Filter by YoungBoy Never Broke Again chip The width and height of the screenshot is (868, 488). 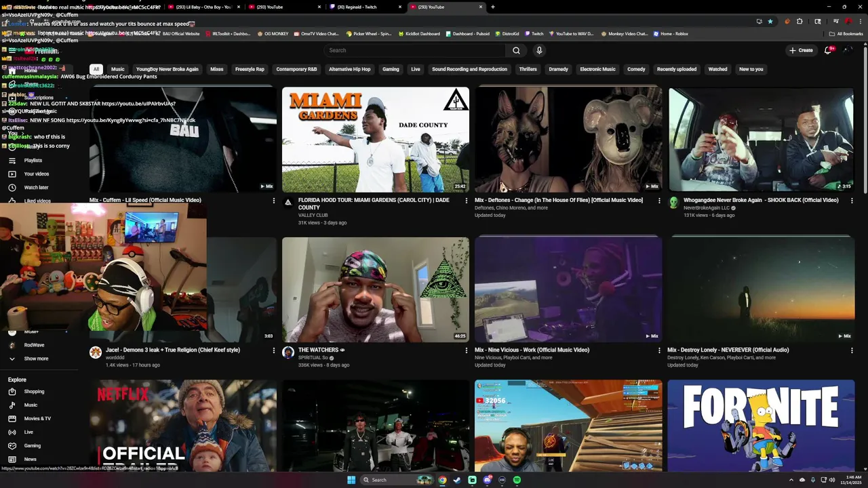point(167,69)
